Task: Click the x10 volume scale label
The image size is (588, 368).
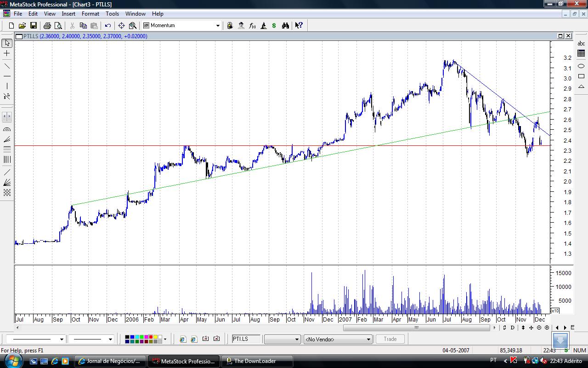Action: (x=555, y=311)
